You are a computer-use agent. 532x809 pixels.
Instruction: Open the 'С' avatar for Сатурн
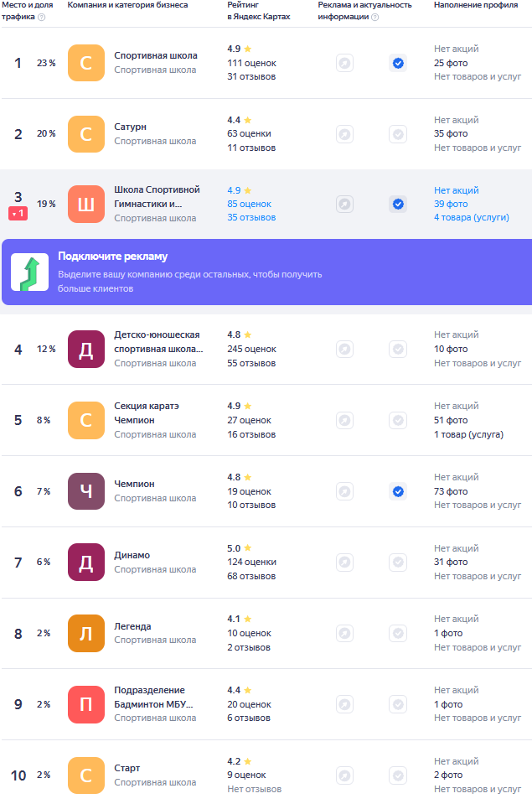click(86, 134)
